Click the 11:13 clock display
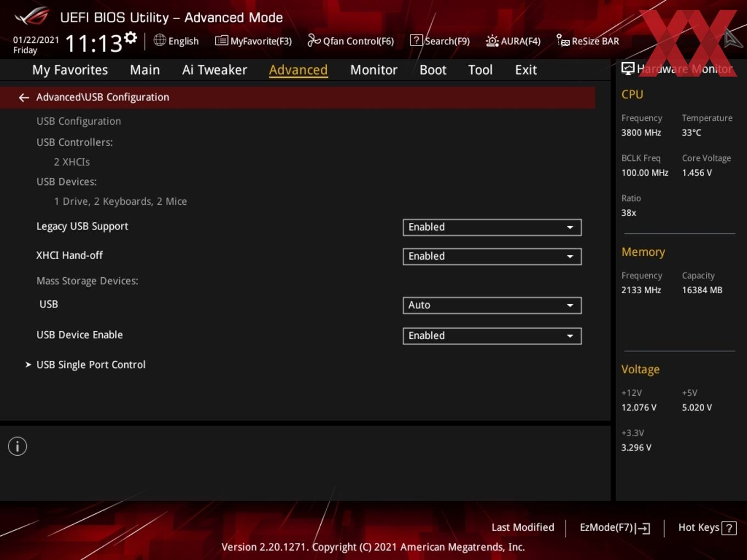 pos(93,43)
